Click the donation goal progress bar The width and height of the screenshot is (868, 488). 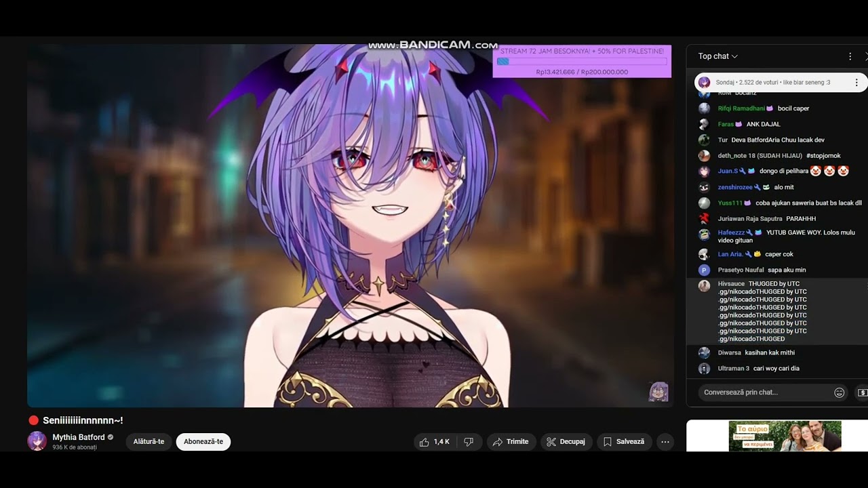tap(582, 61)
